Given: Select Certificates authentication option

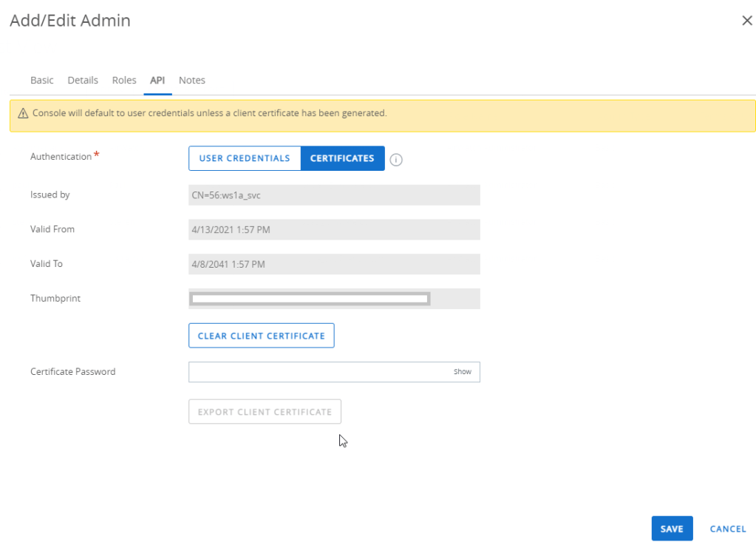Looking at the screenshot, I should tap(342, 158).
